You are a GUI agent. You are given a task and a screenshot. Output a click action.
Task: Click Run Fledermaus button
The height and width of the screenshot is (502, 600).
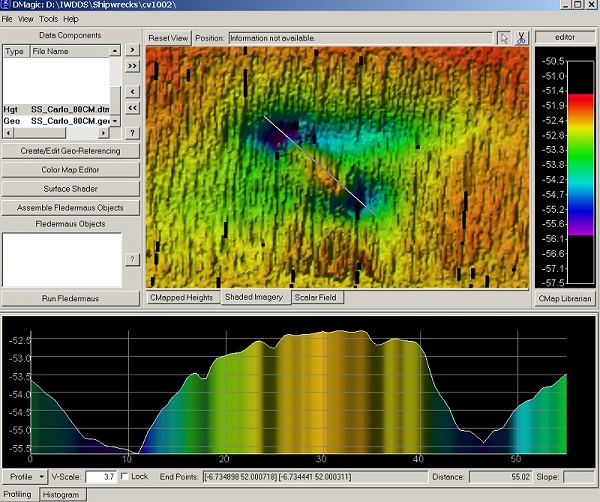[x=70, y=298]
